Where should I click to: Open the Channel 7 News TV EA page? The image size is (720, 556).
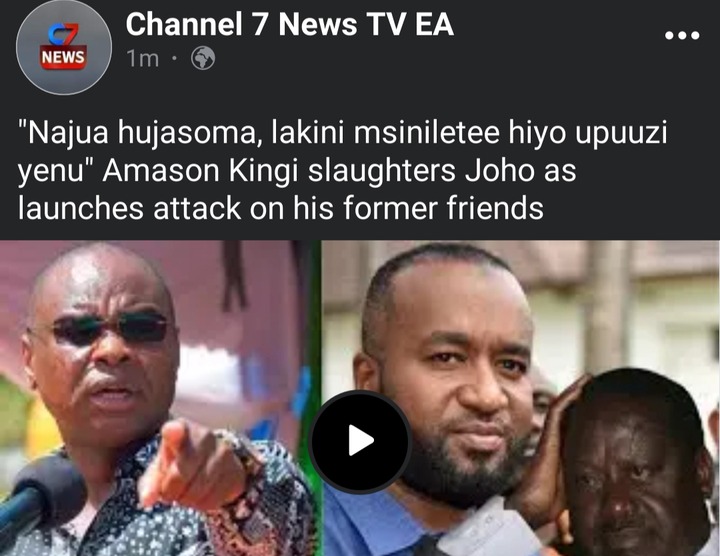[x=289, y=24]
